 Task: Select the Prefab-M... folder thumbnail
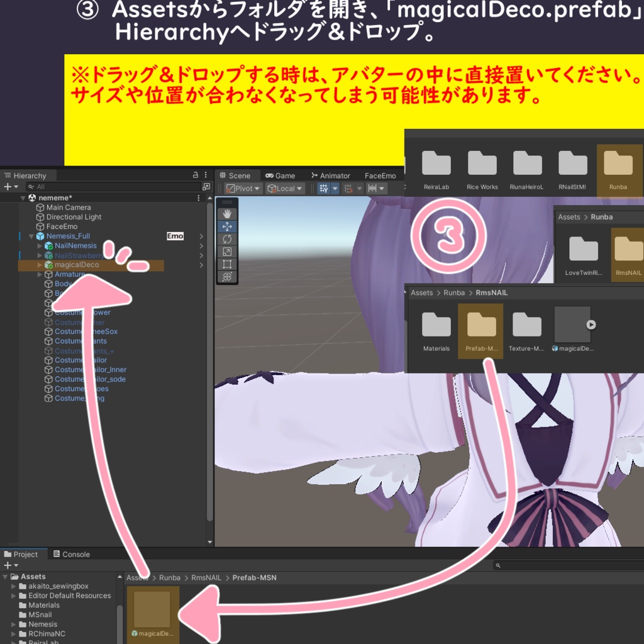point(481,331)
